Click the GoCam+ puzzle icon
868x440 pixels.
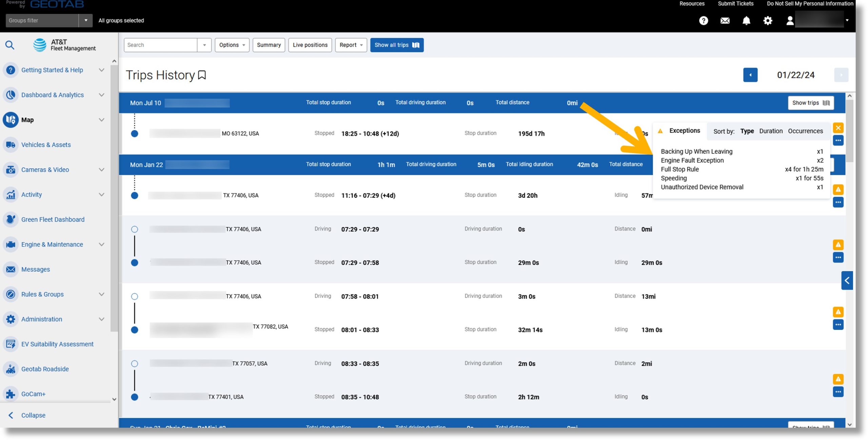click(11, 394)
